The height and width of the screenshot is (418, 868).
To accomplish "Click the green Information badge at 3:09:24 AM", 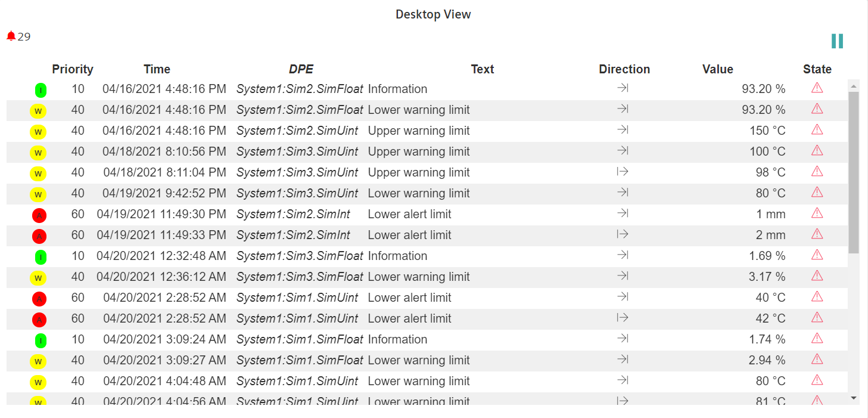I will (x=41, y=340).
